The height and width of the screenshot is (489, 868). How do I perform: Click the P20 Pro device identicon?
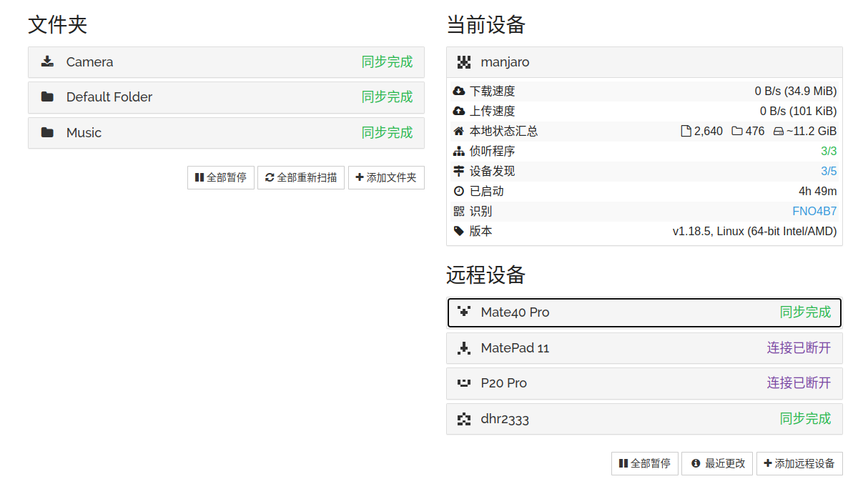(x=464, y=383)
